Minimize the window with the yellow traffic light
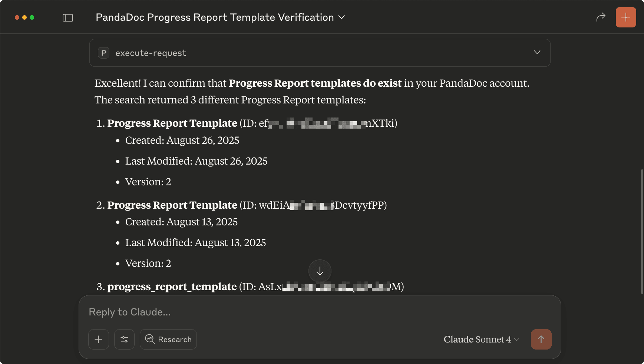644x364 pixels. click(24, 17)
